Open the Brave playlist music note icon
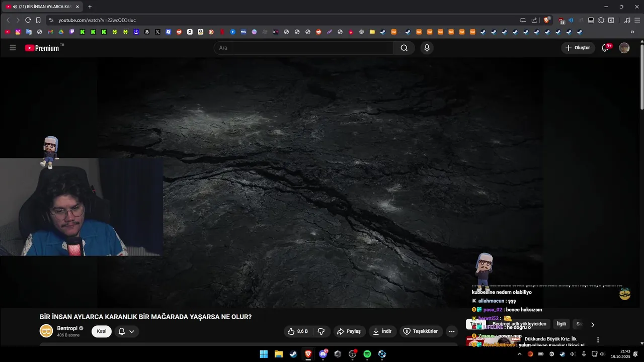Viewport: 644px width, 362px height. click(627, 20)
